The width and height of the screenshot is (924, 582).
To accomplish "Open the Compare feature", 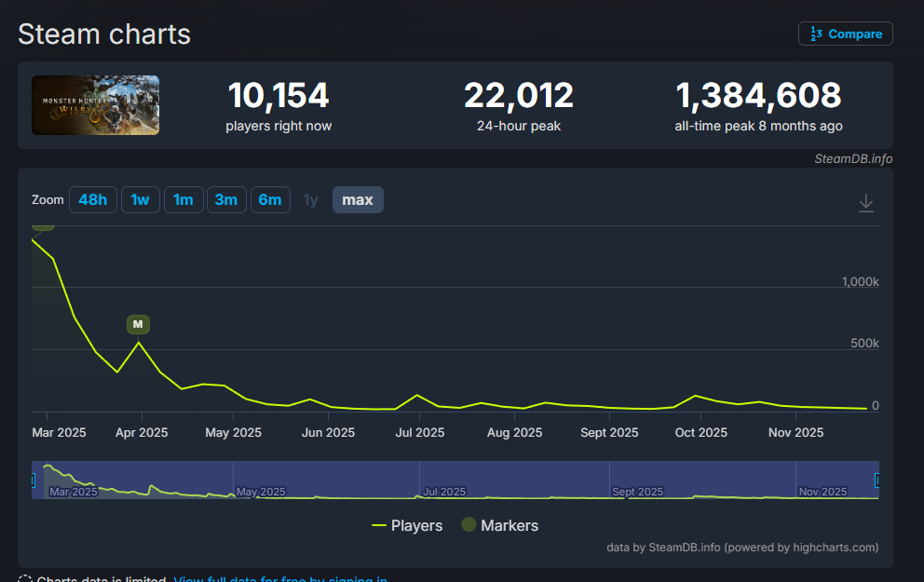I will pos(845,34).
